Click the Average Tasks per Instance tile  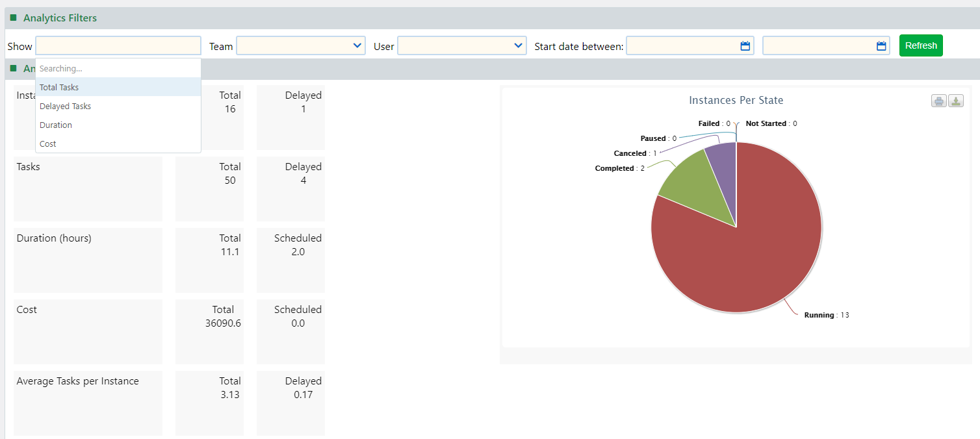(x=88, y=403)
